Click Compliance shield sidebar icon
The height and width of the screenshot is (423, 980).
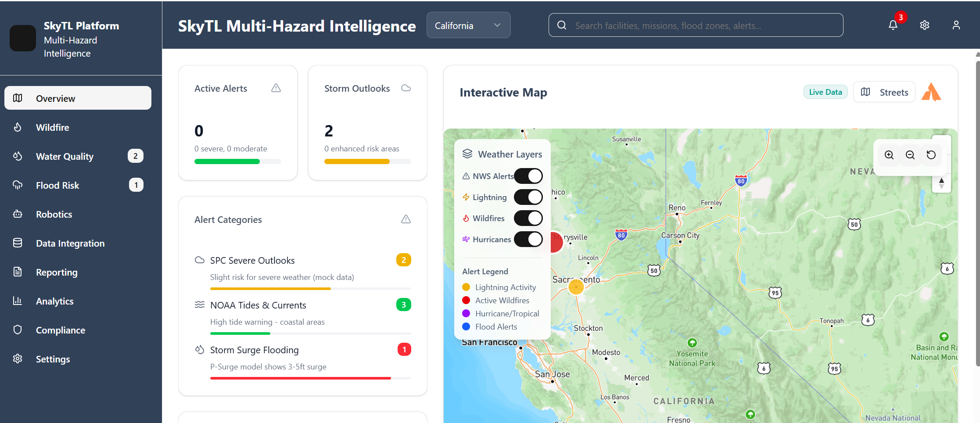click(18, 330)
